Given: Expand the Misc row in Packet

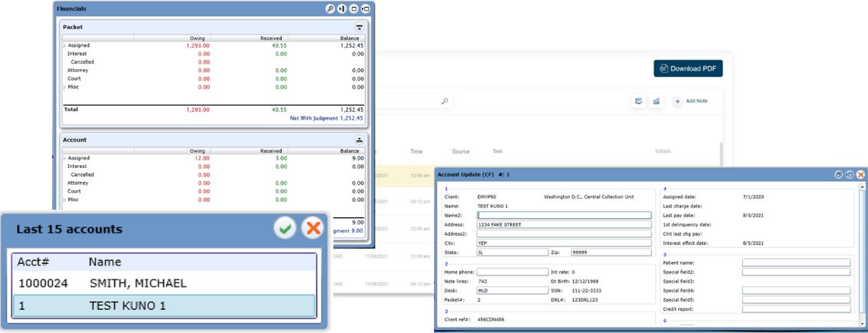Looking at the screenshot, I should click(65, 87).
